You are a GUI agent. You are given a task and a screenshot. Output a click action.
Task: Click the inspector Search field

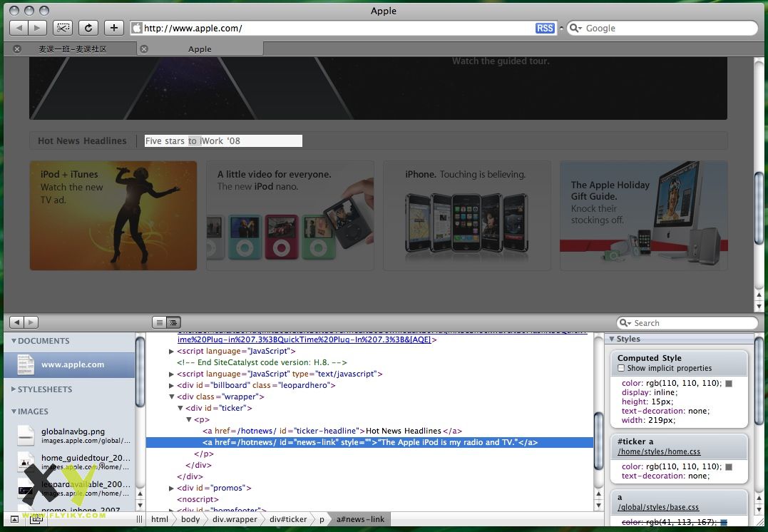point(687,323)
